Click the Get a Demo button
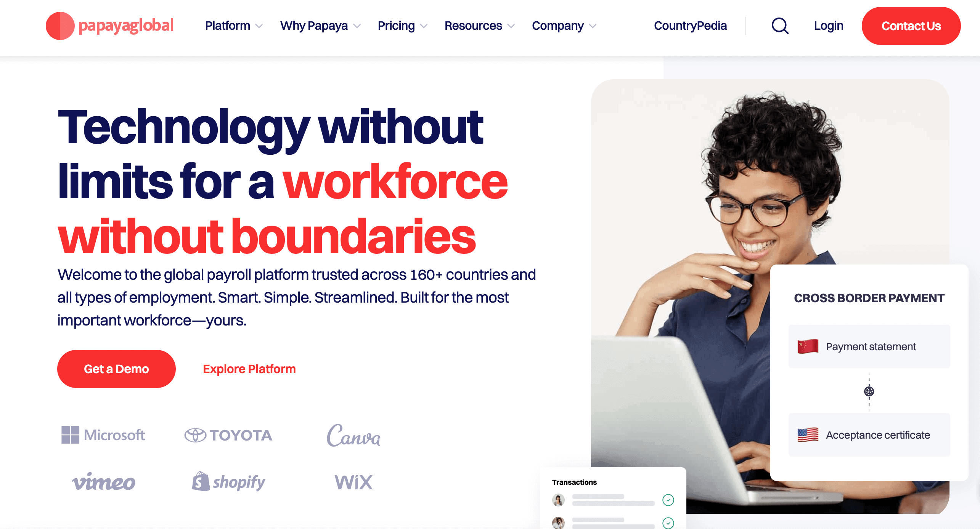Image resolution: width=980 pixels, height=529 pixels. pyautogui.click(x=117, y=369)
